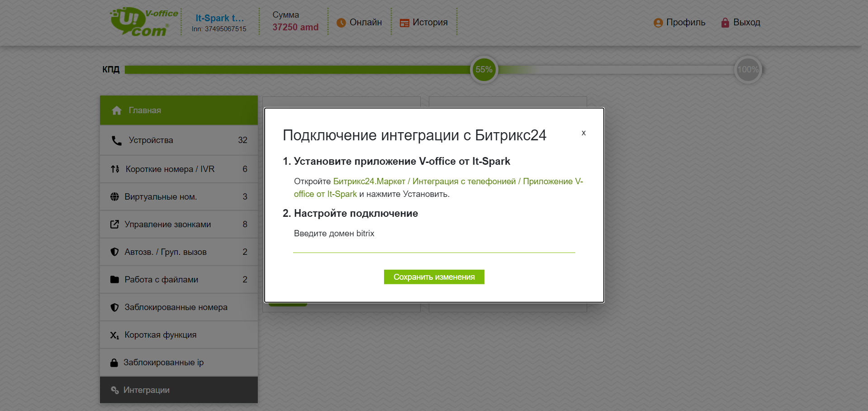Click the padlock icon for Заблокированные ip
The height and width of the screenshot is (411, 868).
[x=114, y=363]
